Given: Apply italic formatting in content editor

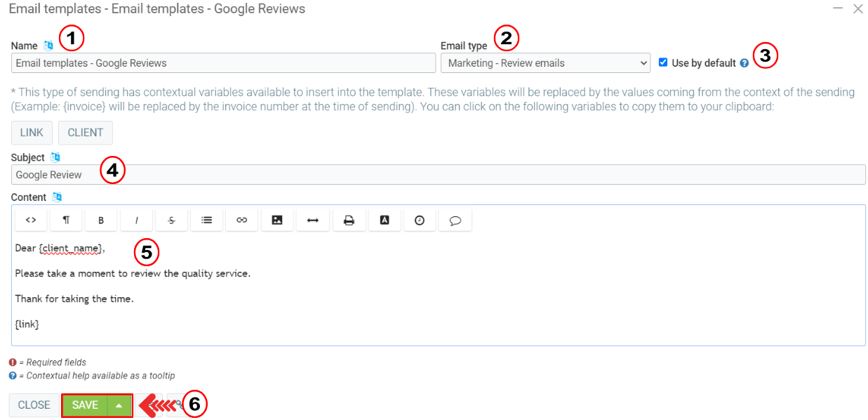Looking at the screenshot, I should pos(137,220).
